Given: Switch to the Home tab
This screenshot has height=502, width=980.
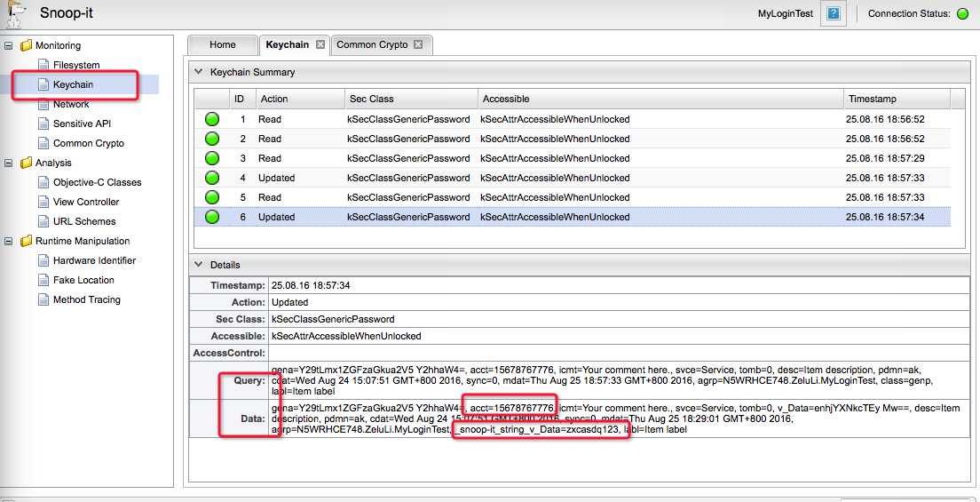Looking at the screenshot, I should [x=223, y=45].
